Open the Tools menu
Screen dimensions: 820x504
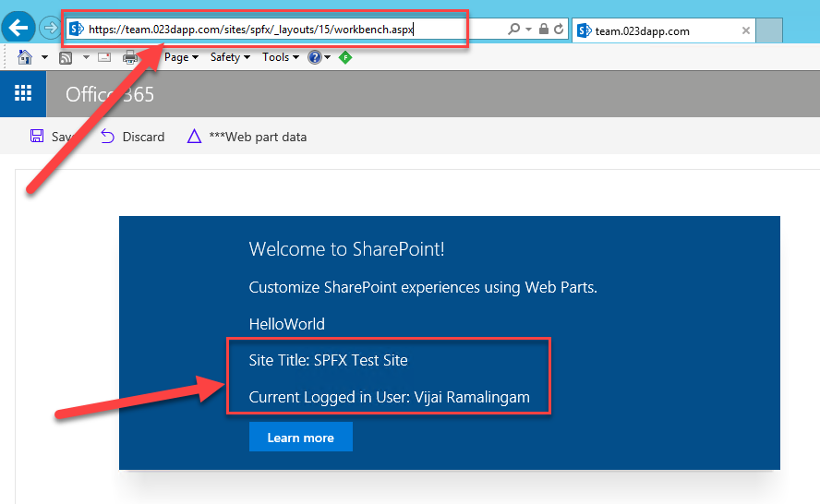[281, 57]
